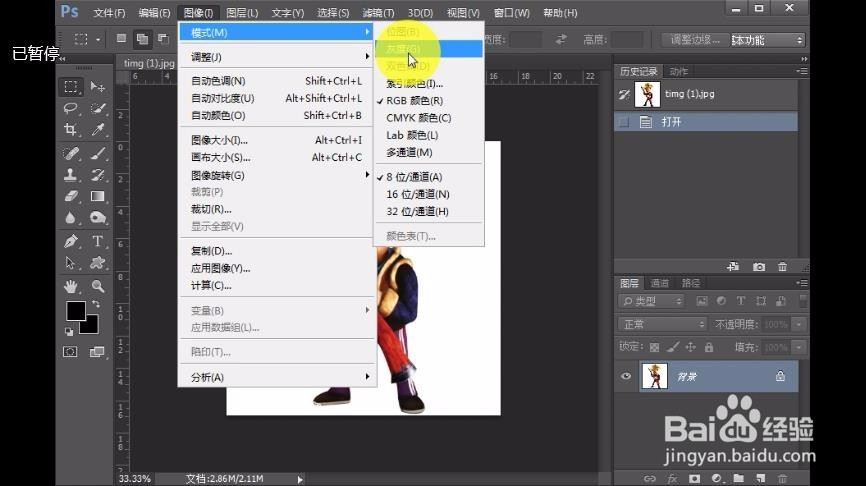
Task: Toggle lock image pixels brush icon
Action: click(673, 347)
